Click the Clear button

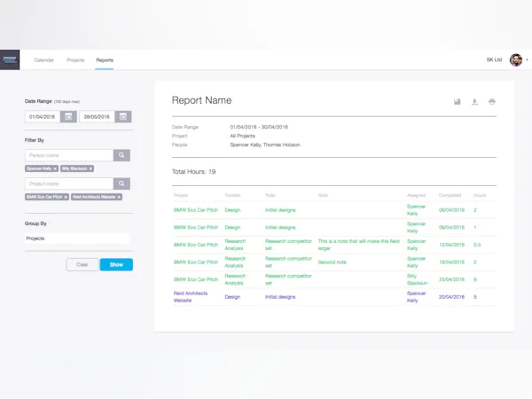coord(82,264)
